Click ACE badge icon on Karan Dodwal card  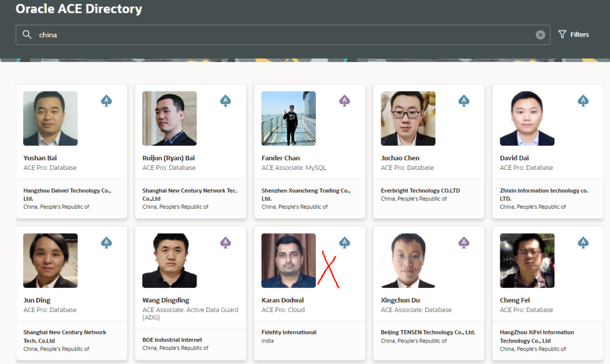[x=345, y=243]
